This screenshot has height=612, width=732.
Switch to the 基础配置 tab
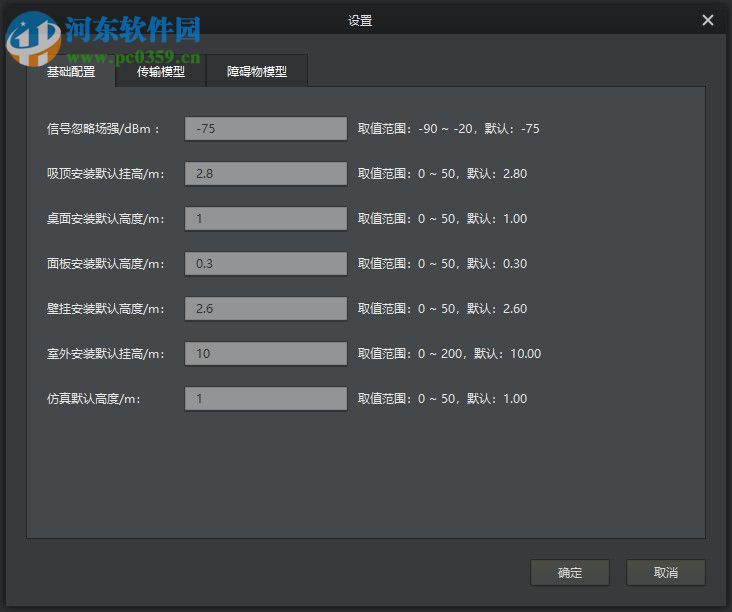point(71,71)
